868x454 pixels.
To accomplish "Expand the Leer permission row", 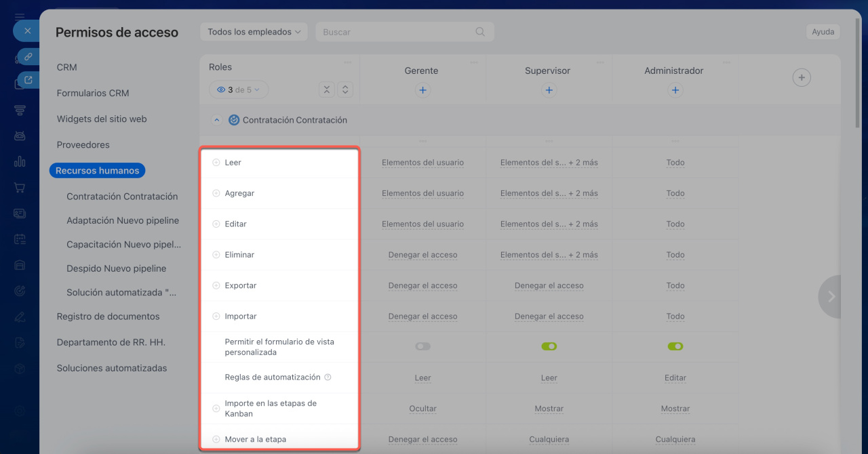I will point(216,163).
